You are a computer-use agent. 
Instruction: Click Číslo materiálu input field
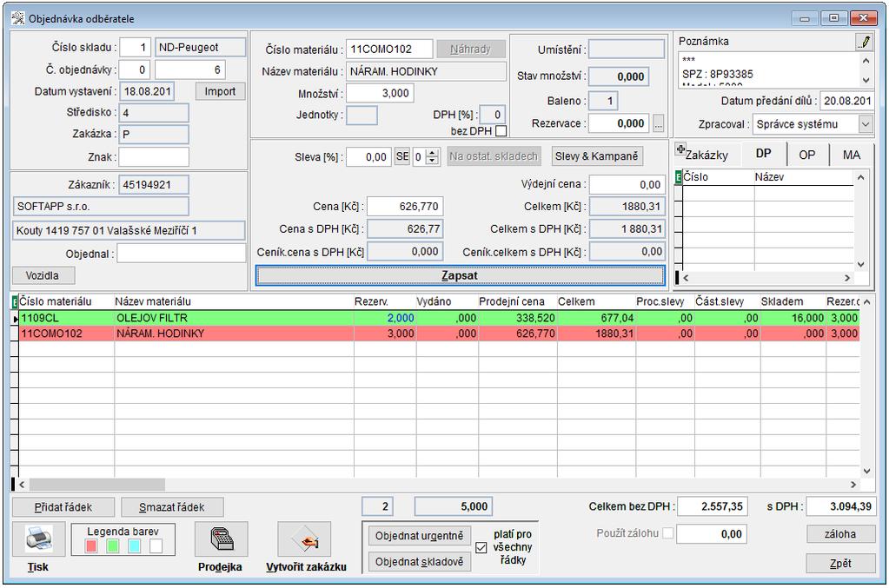389,50
